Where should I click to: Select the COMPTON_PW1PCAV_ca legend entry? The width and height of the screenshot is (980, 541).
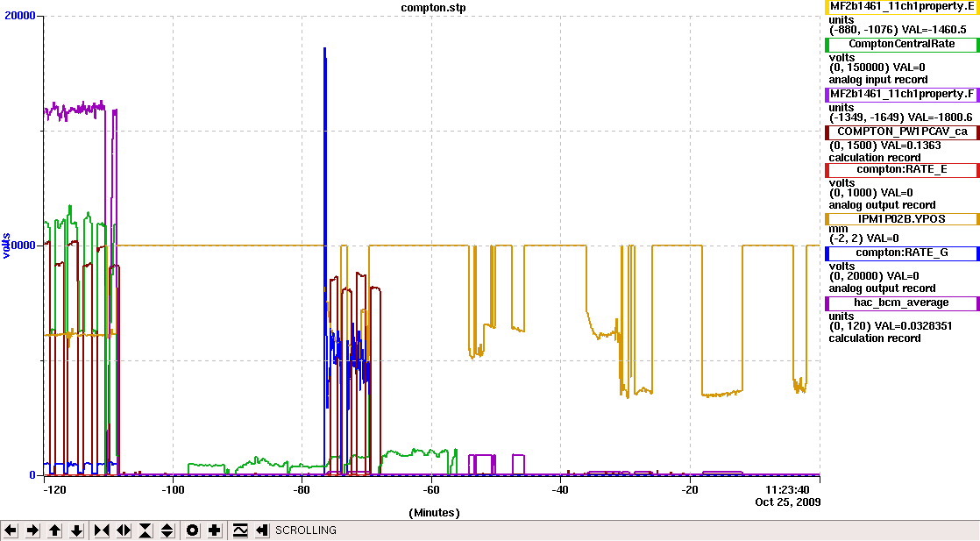(x=902, y=132)
